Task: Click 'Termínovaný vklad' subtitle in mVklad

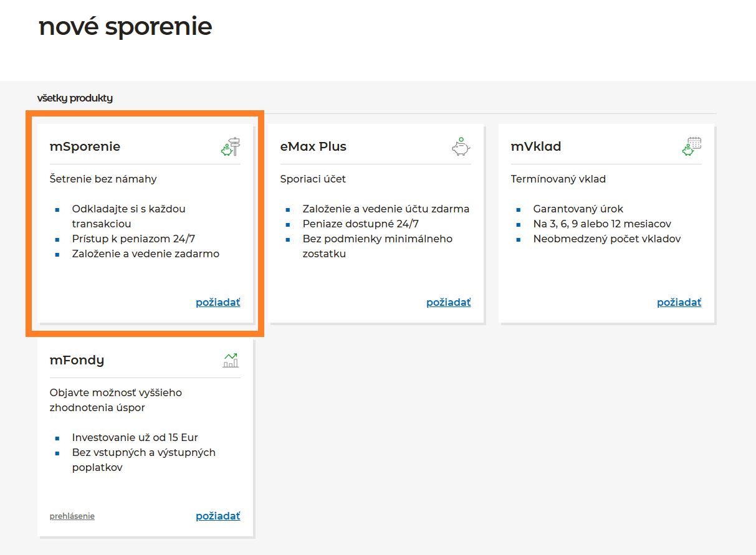Action: click(558, 179)
